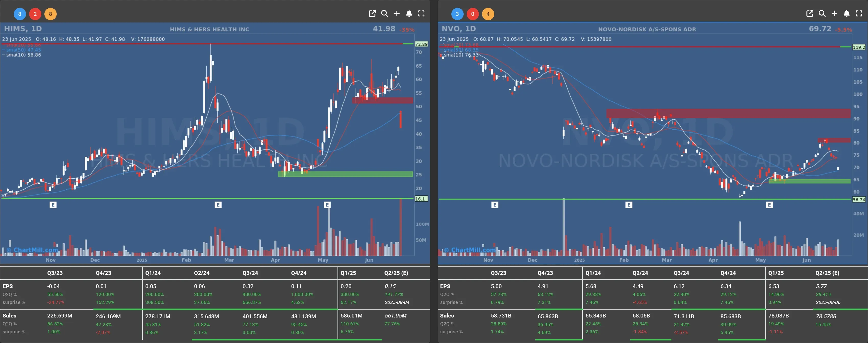Click NVO Q2/24 EPS surprise -4.65%
The width and height of the screenshot is (868, 343).
640,302
